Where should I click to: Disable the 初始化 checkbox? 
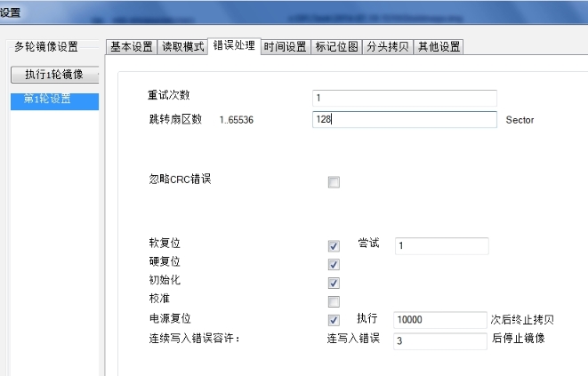coord(334,284)
